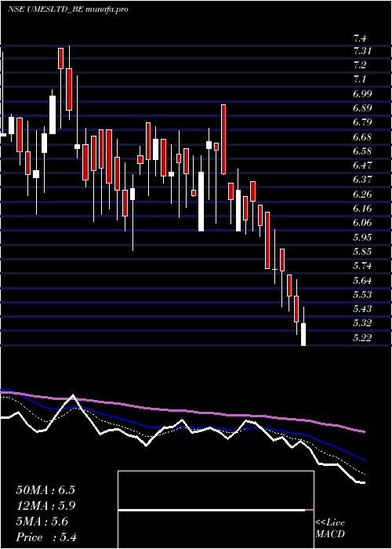The image size is (392, 549).
Task: Click the 6.47 price axis label
Action: pyautogui.click(x=362, y=165)
